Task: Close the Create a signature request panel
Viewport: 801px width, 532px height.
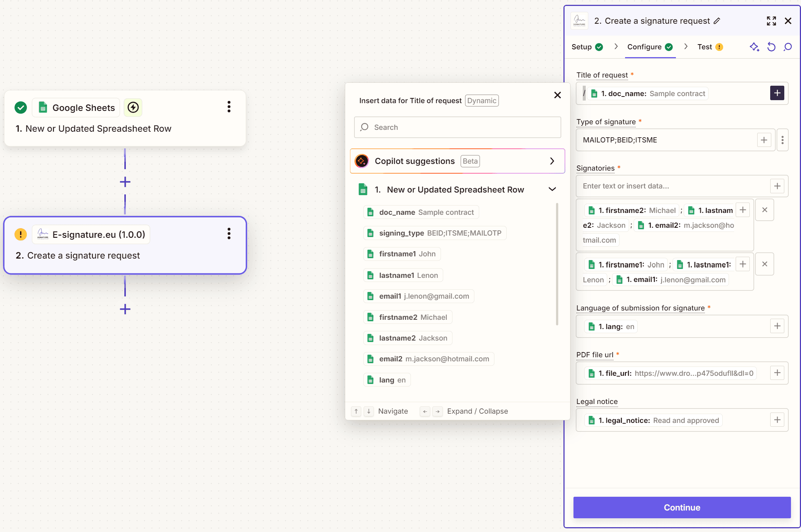Action: (788, 21)
